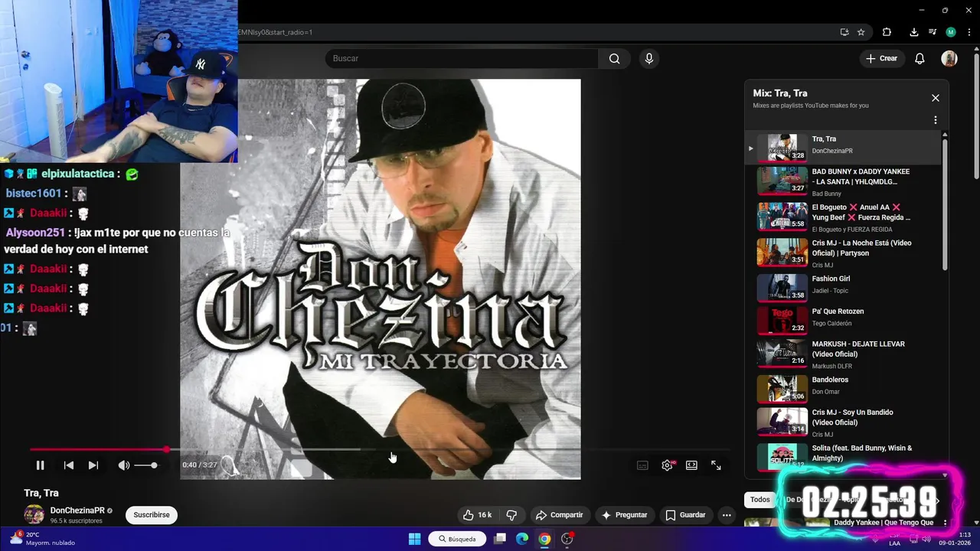Select Tra, Tra by DonChezinaPR in the mix

tap(842, 148)
